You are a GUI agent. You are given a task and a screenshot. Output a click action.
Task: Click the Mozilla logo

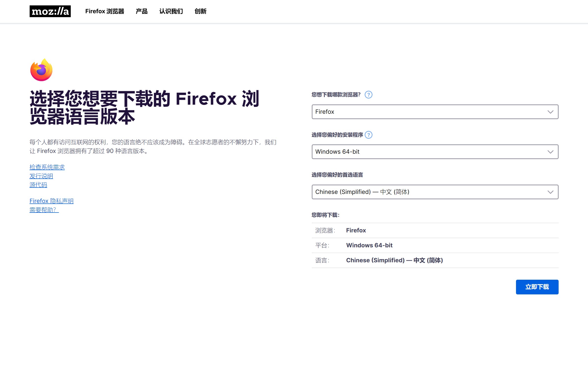(x=50, y=11)
